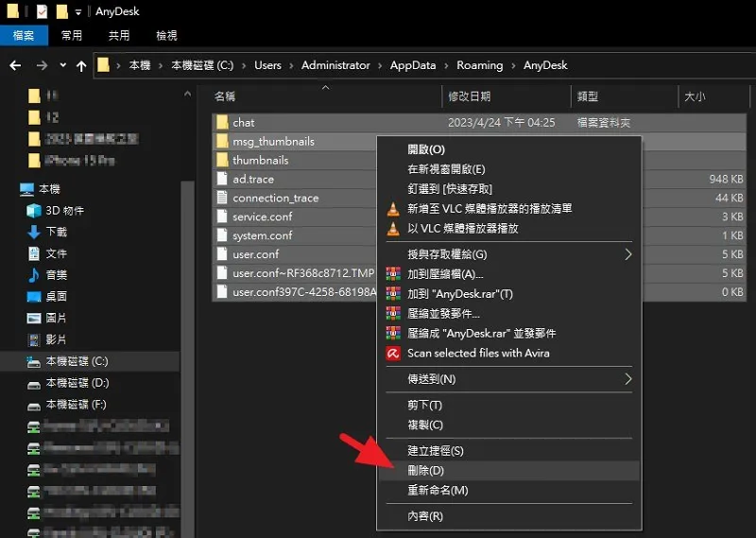Click AppData in the address breadcrumb
The image size is (756, 538).
413,65
